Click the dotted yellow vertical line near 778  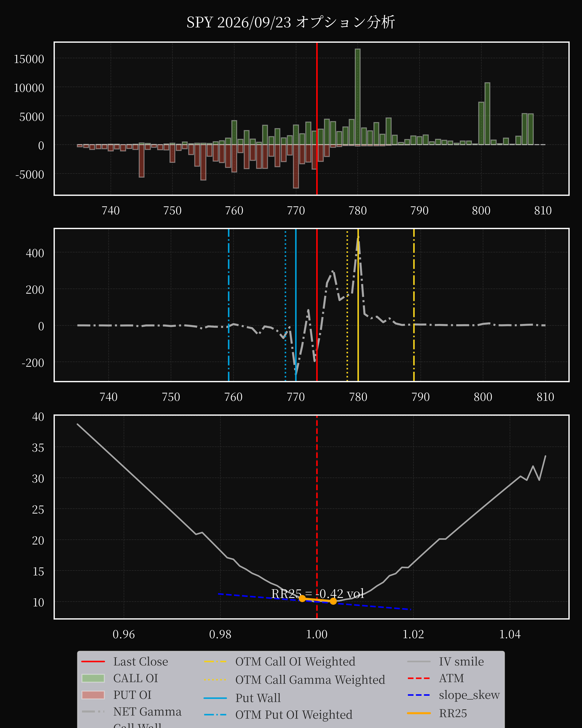tap(347, 305)
